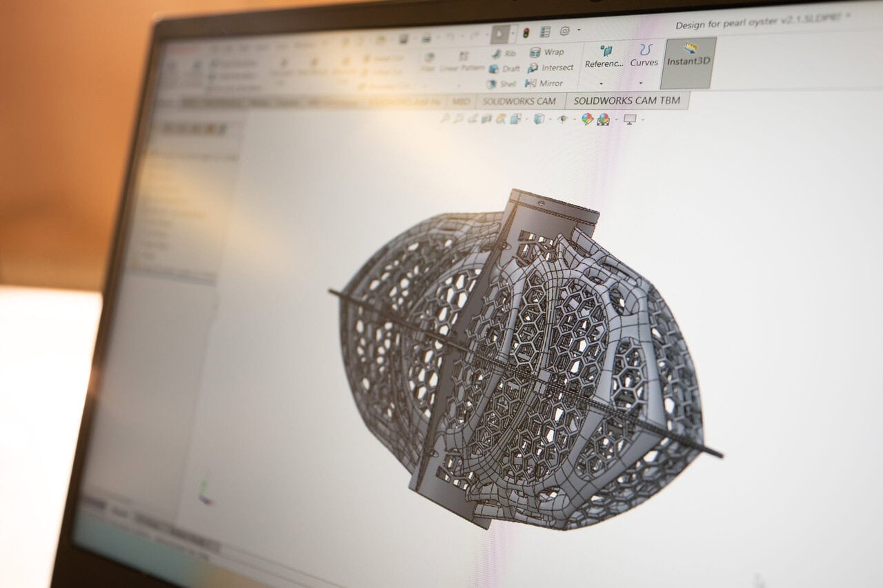The height and width of the screenshot is (588, 883).
Task: Open the Display Style cube icon
Action: 539,119
